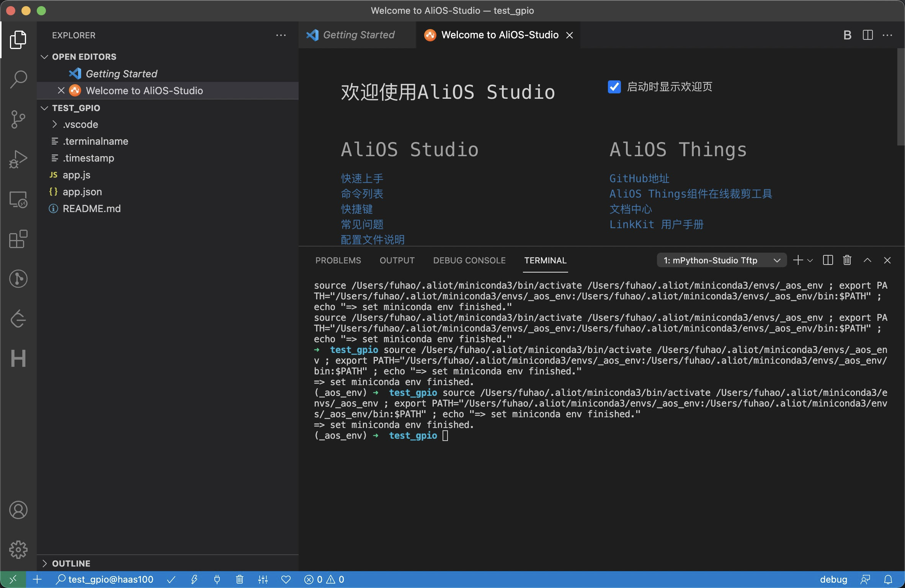
Task: Open the launch profile dropdown next to plus
Action: click(x=810, y=260)
